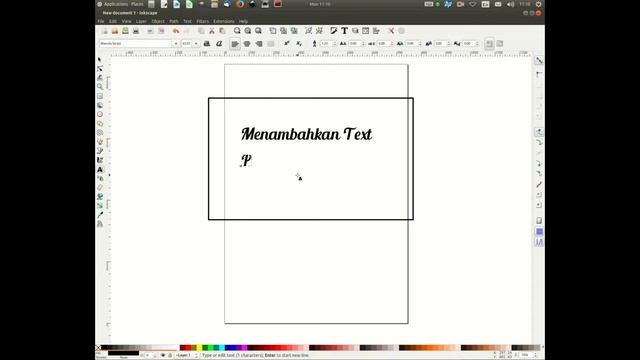The height and width of the screenshot is (360, 640).
Task: Adjust character rotation stepper
Action: pyautogui.click(x=478, y=44)
